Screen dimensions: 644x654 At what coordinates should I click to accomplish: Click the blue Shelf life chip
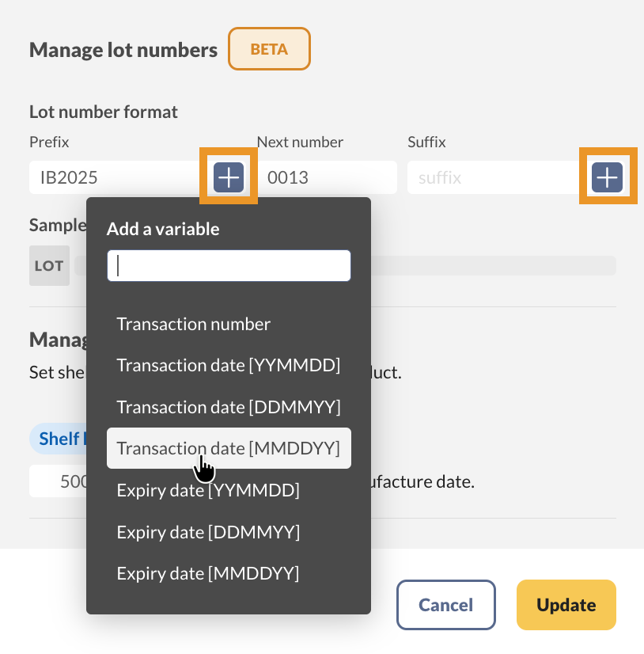coord(63,438)
